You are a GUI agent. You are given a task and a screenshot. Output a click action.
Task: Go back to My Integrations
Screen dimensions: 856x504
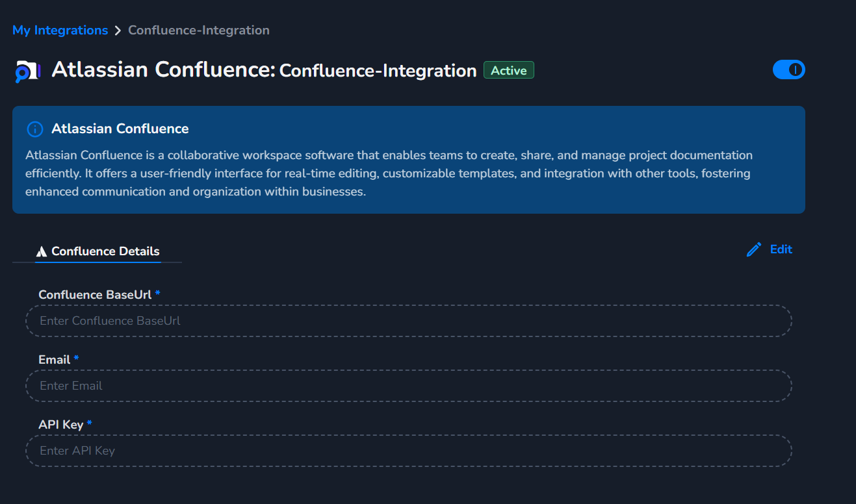coord(60,31)
